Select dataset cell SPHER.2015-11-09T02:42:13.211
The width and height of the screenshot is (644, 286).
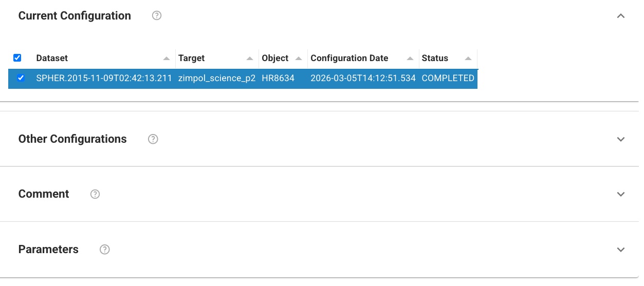104,79
